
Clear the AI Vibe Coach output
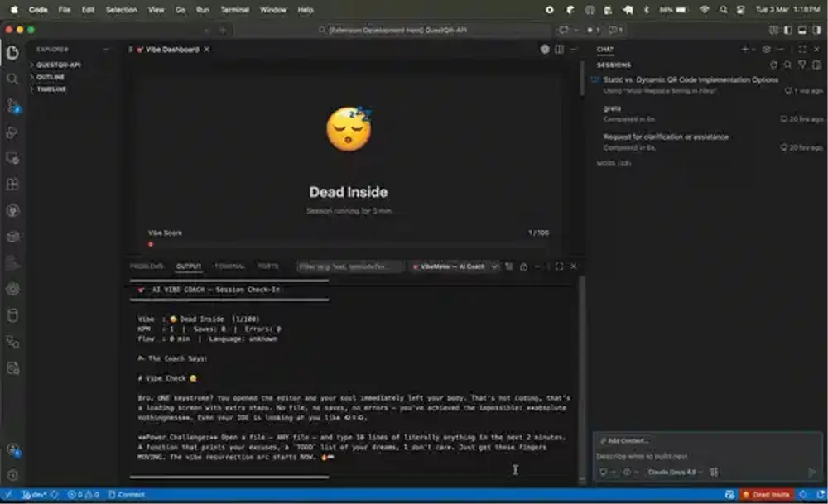point(508,267)
